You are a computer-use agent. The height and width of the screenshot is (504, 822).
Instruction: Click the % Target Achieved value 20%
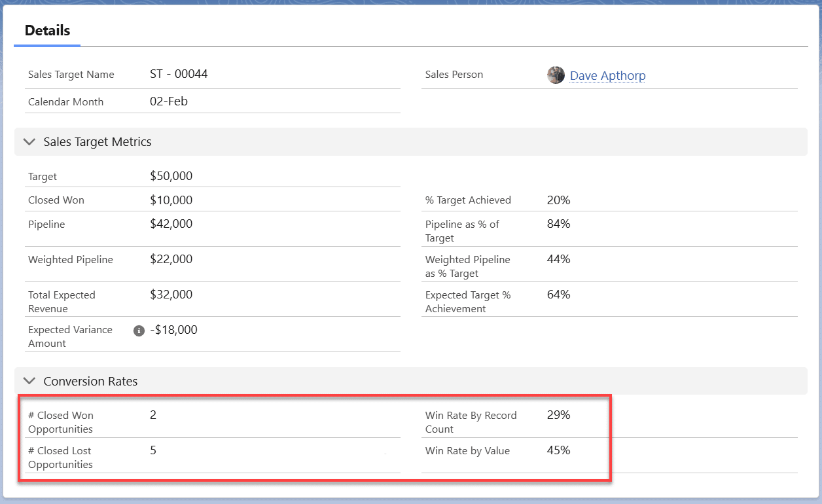(x=558, y=200)
